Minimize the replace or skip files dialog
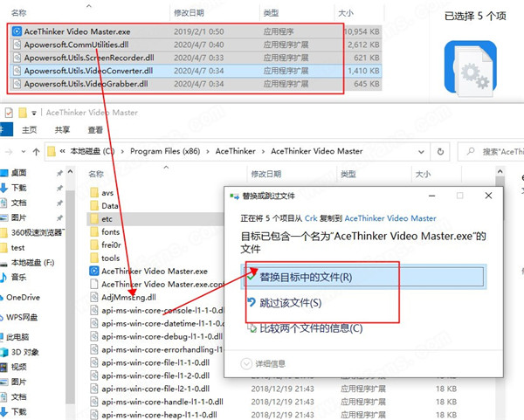This screenshot has height=420, width=524. 431,196
